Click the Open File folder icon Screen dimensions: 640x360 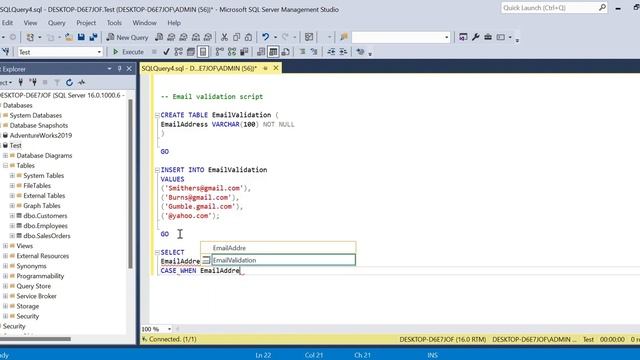(69, 37)
